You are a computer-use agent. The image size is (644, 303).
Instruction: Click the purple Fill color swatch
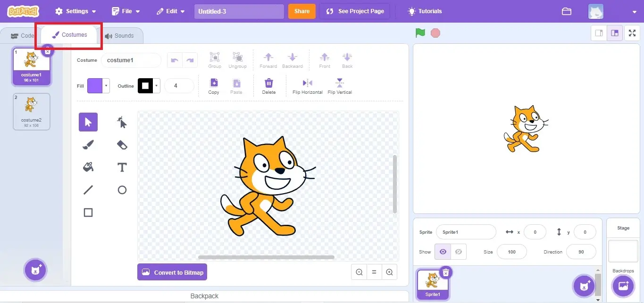pos(95,86)
